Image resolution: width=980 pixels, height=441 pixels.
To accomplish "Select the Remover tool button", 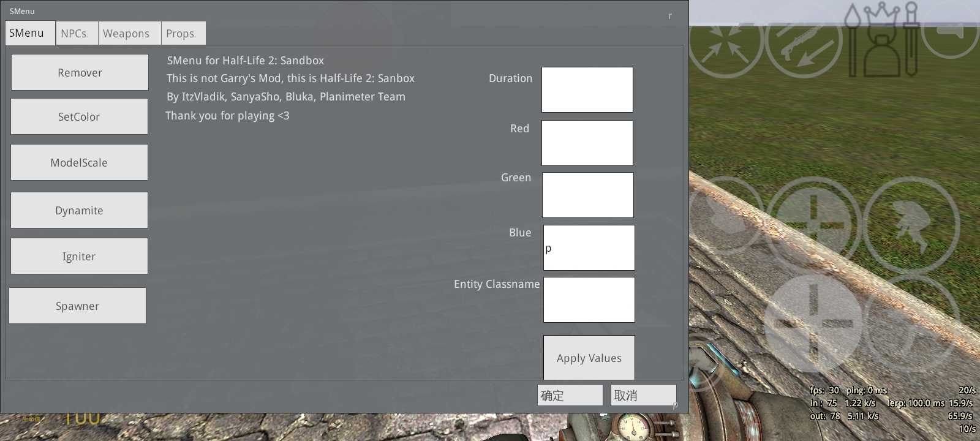I will pos(80,72).
